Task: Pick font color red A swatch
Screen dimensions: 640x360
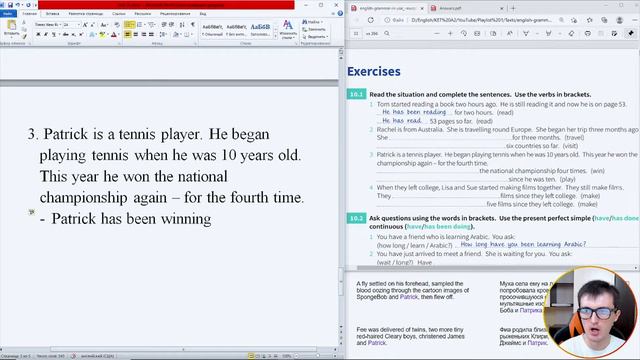Action: click(x=115, y=34)
